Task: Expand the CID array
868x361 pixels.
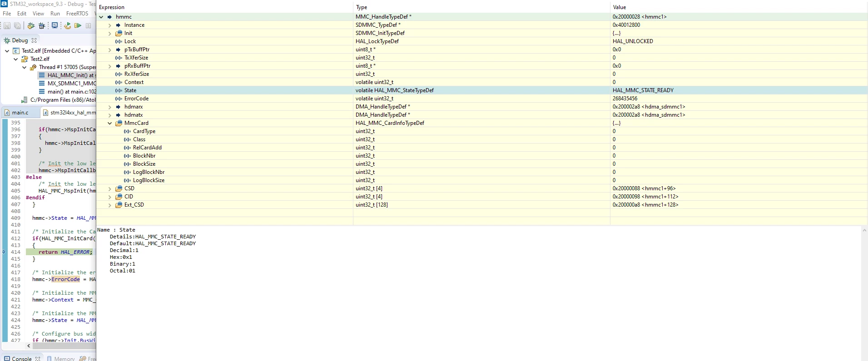Action: click(x=109, y=197)
